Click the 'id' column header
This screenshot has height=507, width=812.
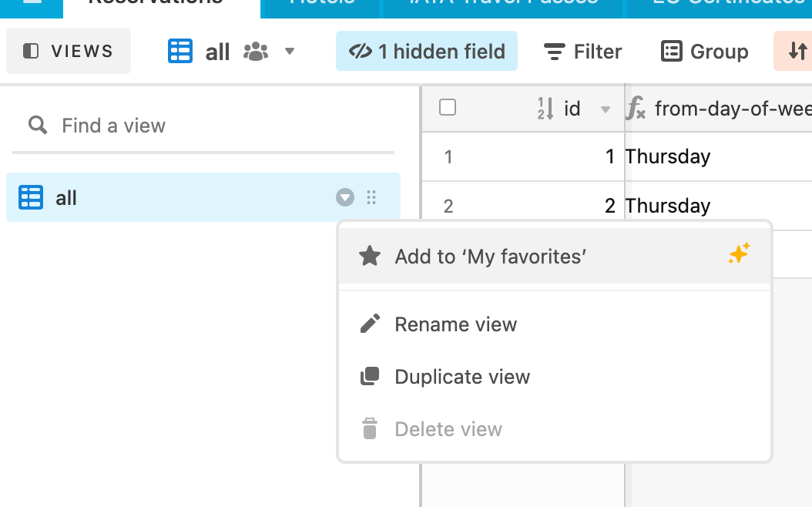pyautogui.click(x=524, y=108)
